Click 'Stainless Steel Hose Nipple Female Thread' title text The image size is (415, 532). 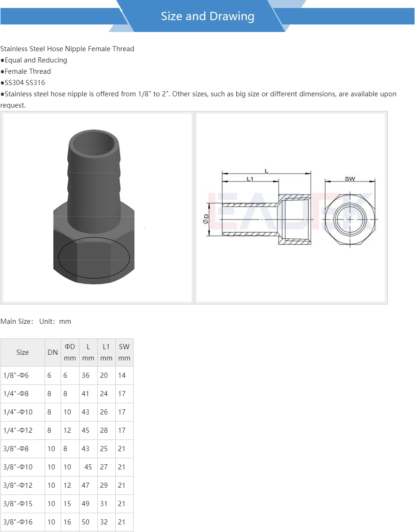[x=67, y=48]
